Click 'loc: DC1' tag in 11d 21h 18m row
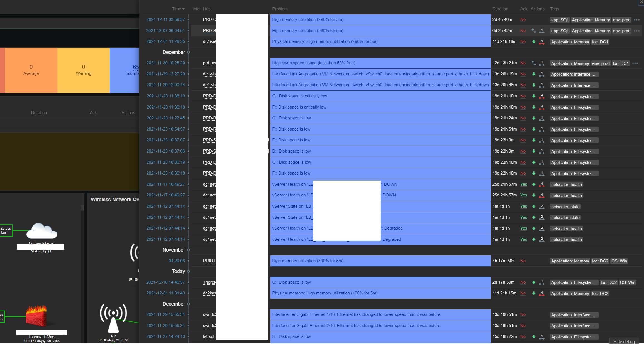The height and width of the screenshot is (344, 644). click(x=600, y=42)
